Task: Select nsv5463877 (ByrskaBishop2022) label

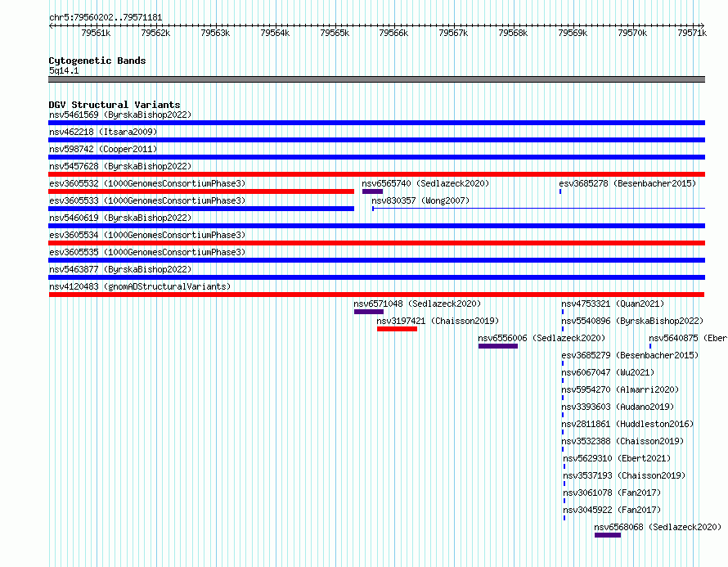Action: pos(120,269)
